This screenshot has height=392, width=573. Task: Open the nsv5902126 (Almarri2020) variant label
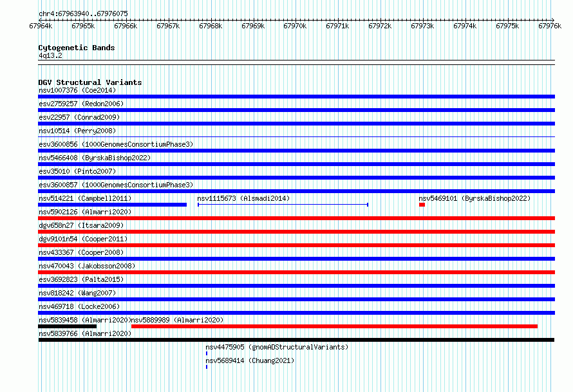click(85, 212)
